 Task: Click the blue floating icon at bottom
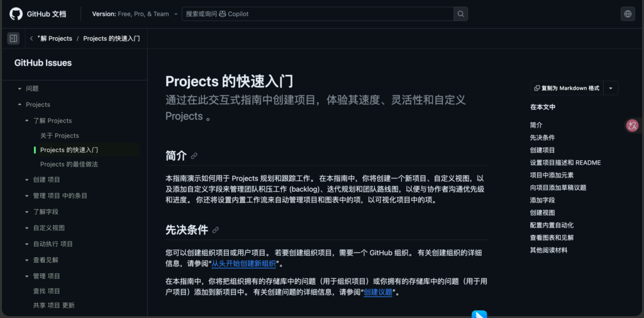479,314
